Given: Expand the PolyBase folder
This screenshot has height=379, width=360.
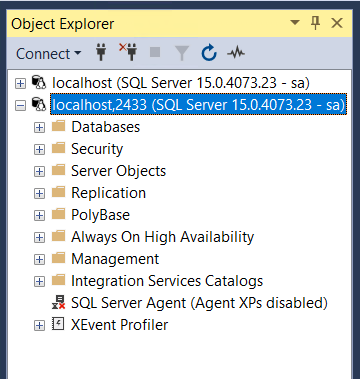Looking at the screenshot, I should [39, 216].
